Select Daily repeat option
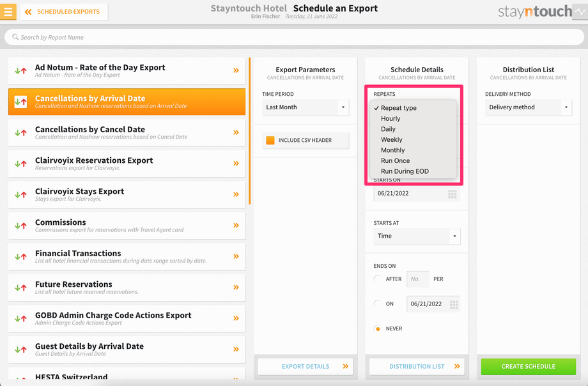Image resolution: width=588 pixels, height=386 pixels. [x=414, y=129]
